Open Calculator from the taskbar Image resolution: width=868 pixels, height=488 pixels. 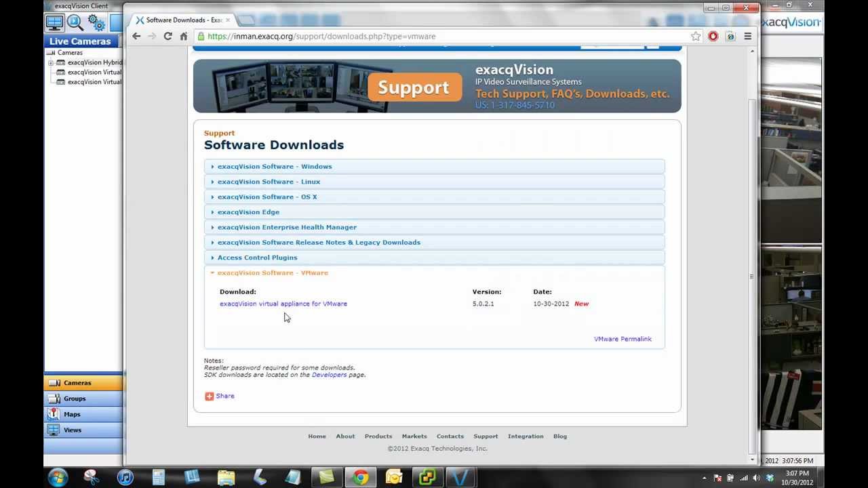pyautogui.click(x=159, y=477)
